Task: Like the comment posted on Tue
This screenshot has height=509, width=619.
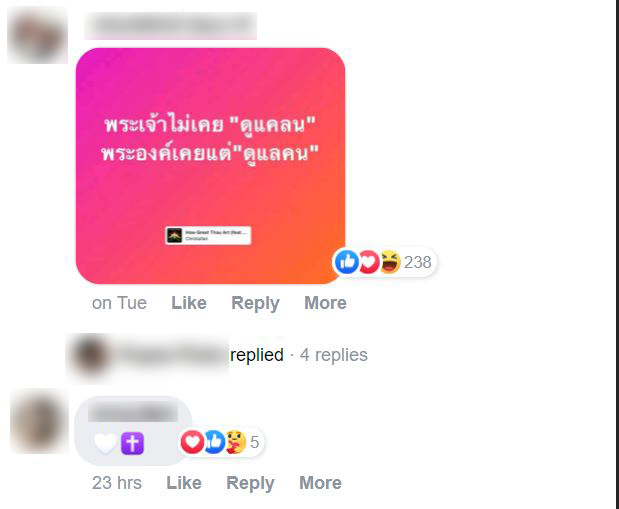Action: (189, 303)
